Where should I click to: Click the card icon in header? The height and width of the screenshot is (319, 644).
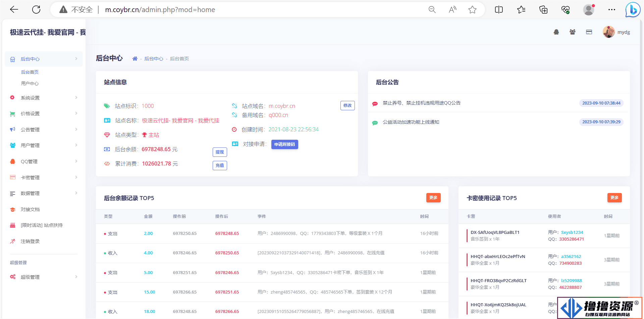589,32
